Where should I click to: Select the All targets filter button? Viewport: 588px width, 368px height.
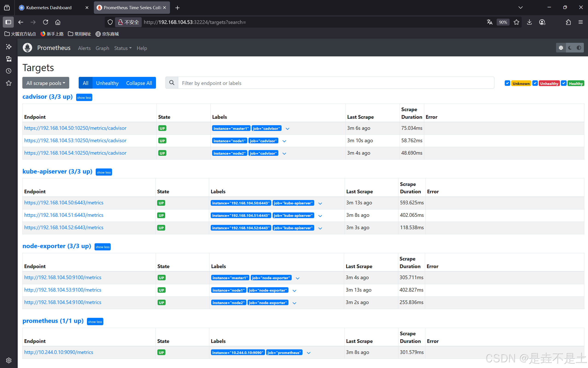tap(85, 83)
